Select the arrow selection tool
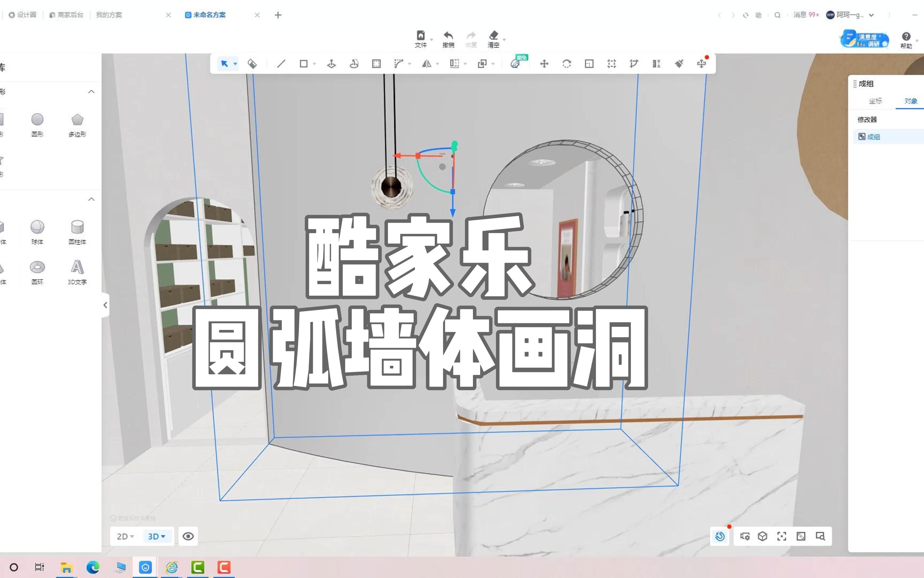This screenshot has height=578, width=924. tap(224, 63)
